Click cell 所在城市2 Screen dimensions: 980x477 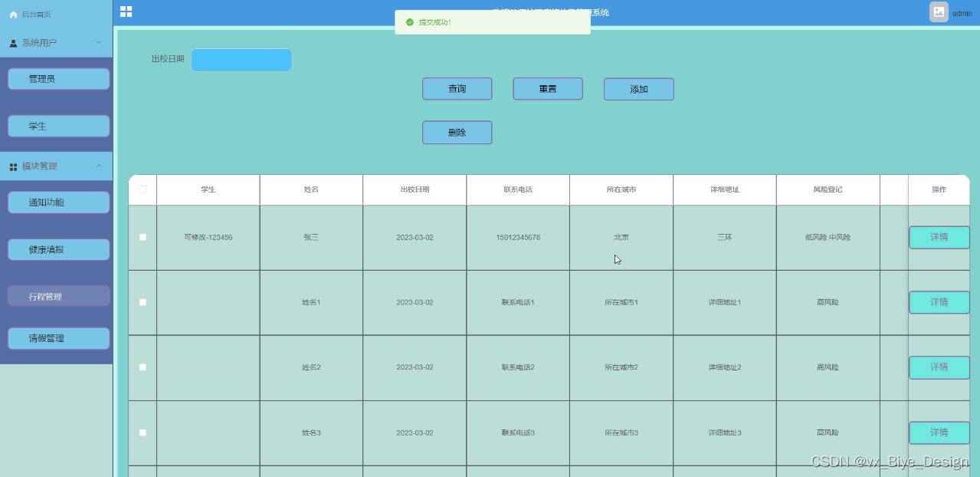click(621, 367)
